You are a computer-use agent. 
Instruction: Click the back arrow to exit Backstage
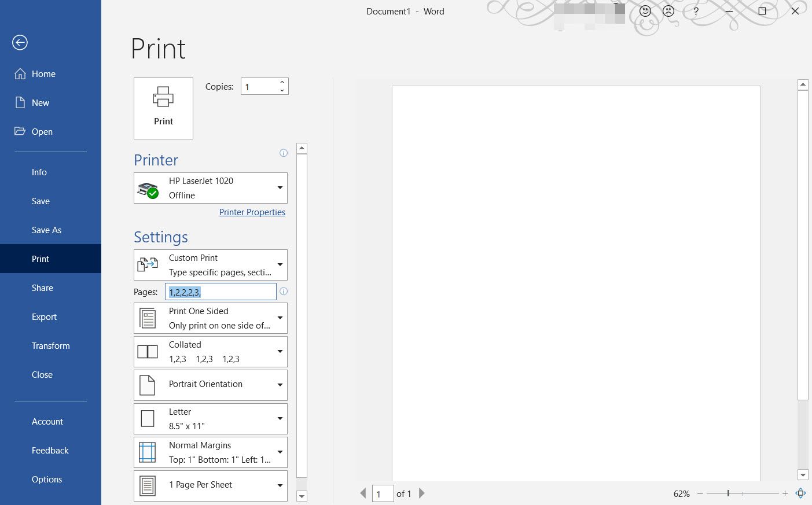tap(20, 42)
